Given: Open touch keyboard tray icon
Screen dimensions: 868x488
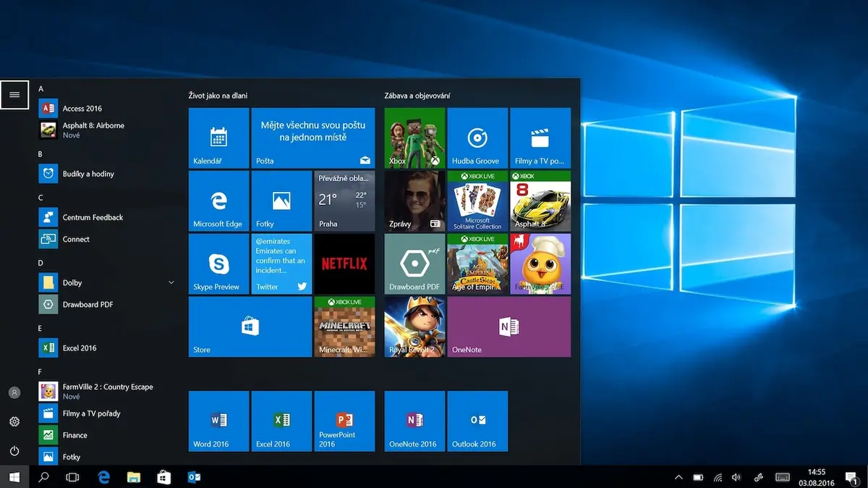Looking at the screenshot, I should 782,477.
